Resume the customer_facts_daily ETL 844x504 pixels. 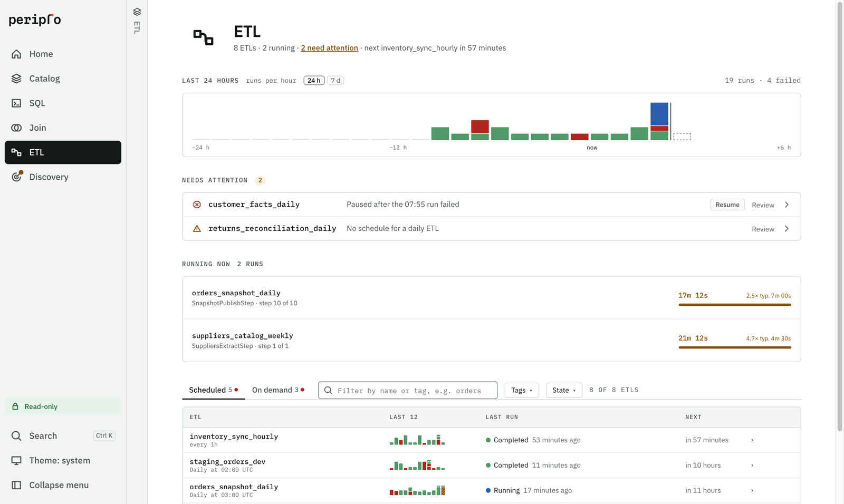tap(727, 205)
